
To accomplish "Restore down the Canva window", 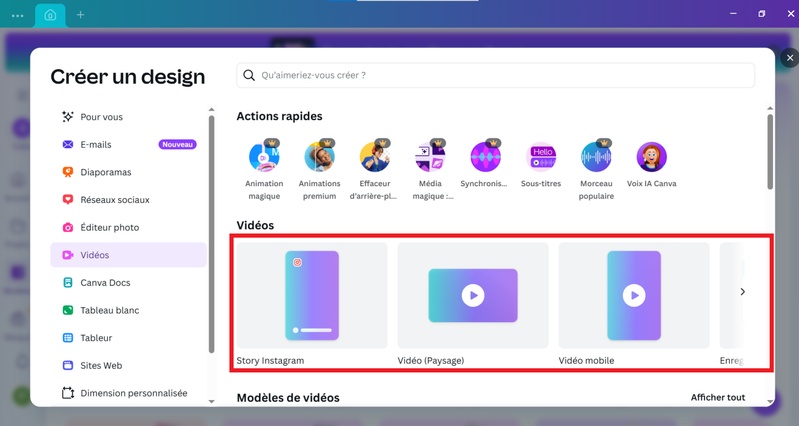I will click(761, 14).
